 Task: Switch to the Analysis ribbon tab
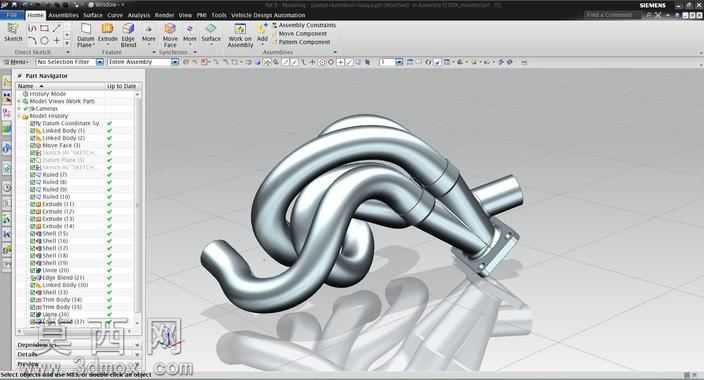[x=139, y=15]
